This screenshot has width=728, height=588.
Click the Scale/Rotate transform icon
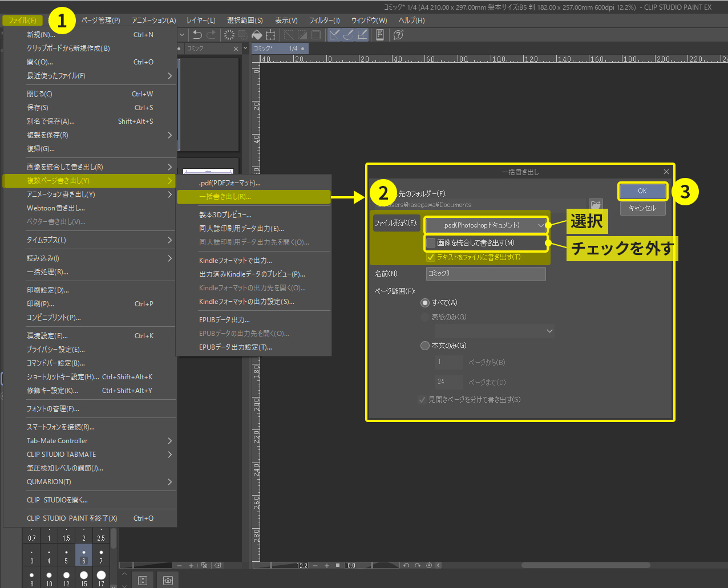point(270,35)
